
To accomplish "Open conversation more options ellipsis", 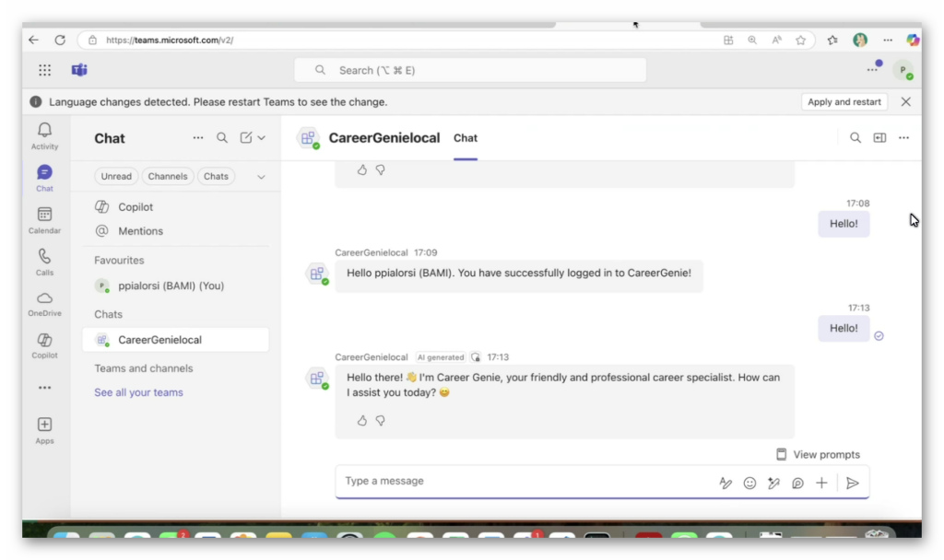I will pyautogui.click(x=903, y=138).
